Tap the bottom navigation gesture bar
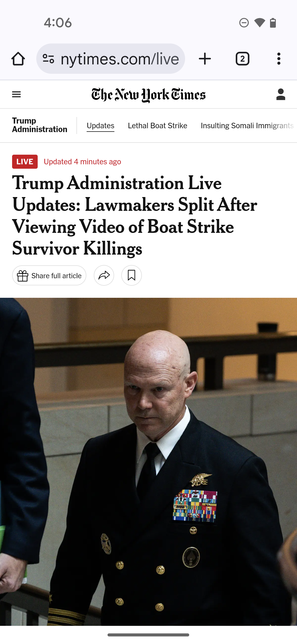This screenshot has width=297, height=644. pos(148,635)
